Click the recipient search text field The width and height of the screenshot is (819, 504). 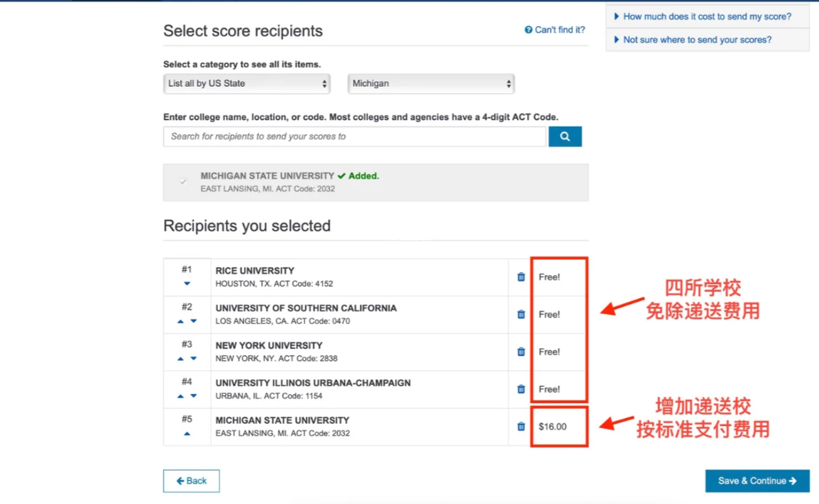[x=354, y=137]
